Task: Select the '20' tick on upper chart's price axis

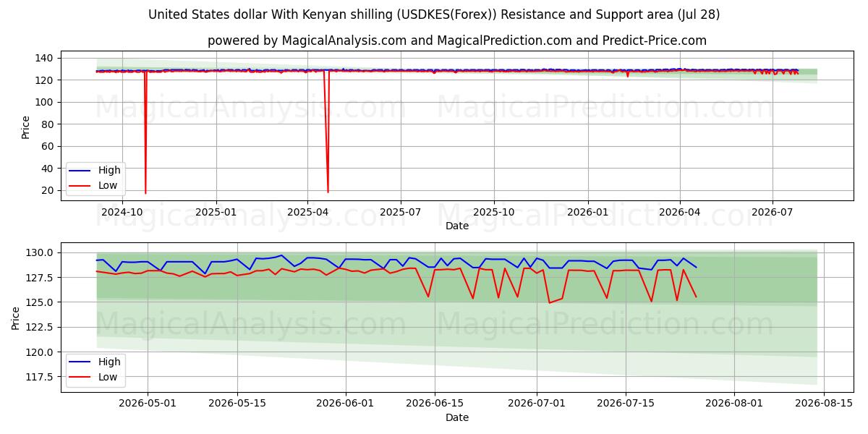Action: (x=47, y=190)
